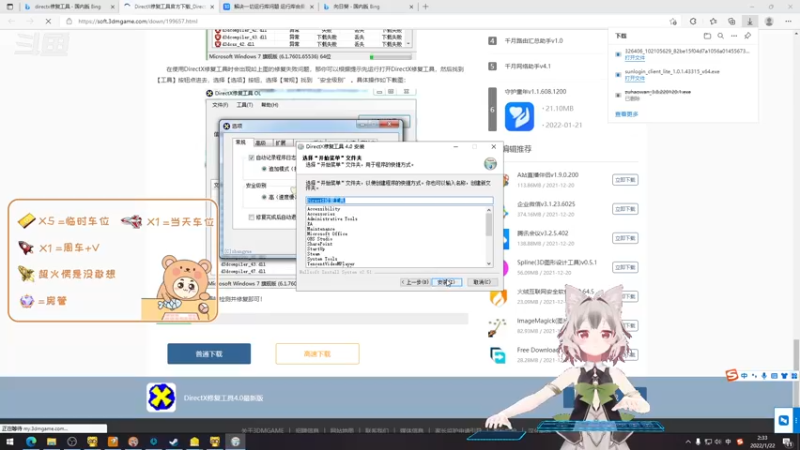Screen dimensions: 800x450
Task: Select OBS Studio in the folder list
Action: click(x=320, y=239)
